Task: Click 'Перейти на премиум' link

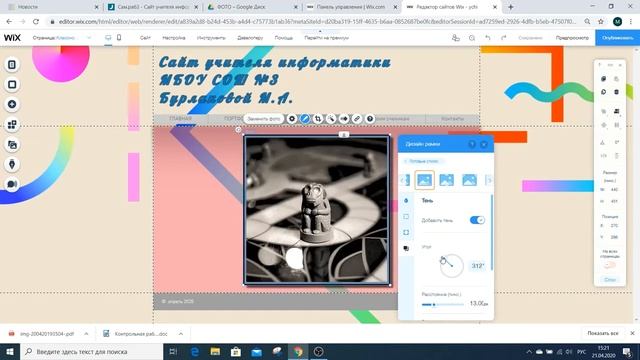Action: click(327, 38)
